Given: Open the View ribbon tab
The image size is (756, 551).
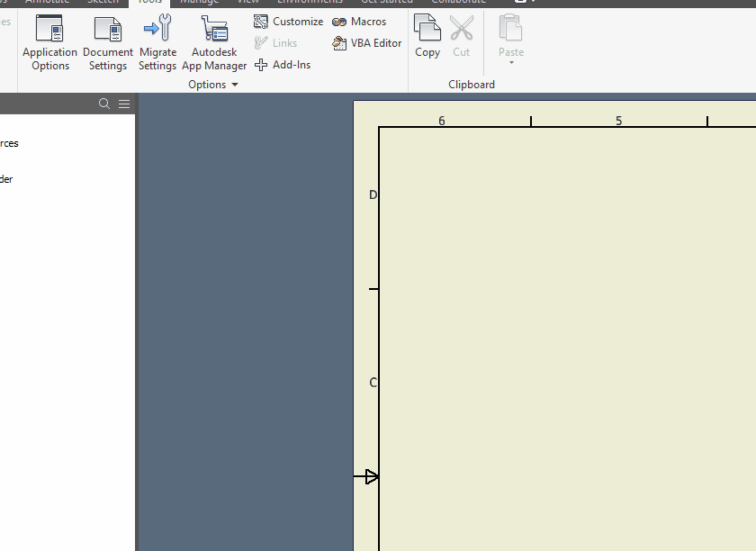Looking at the screenshot, I should tap(247, 2).
